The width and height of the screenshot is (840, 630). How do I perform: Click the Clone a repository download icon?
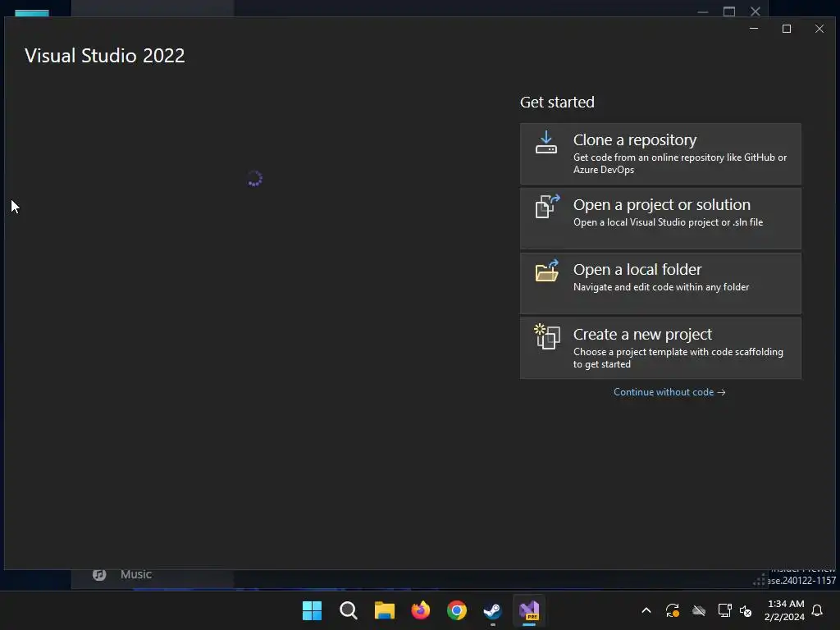(x=546, y=143)
